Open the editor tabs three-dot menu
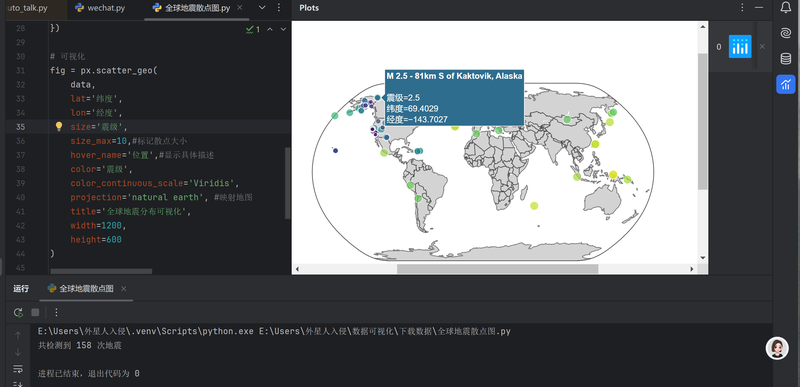The width and height of the screenshot is (800, 387). click(x=279, y=8)
